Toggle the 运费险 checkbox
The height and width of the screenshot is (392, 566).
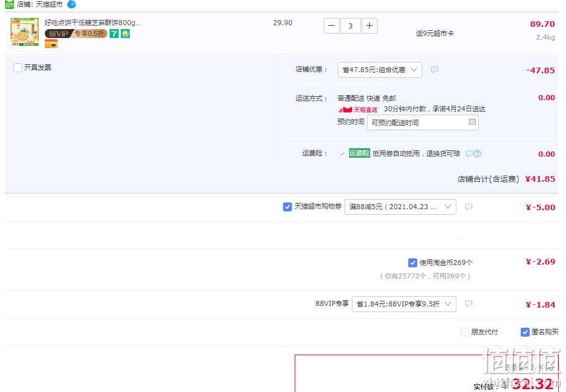[x=342, y=154]
